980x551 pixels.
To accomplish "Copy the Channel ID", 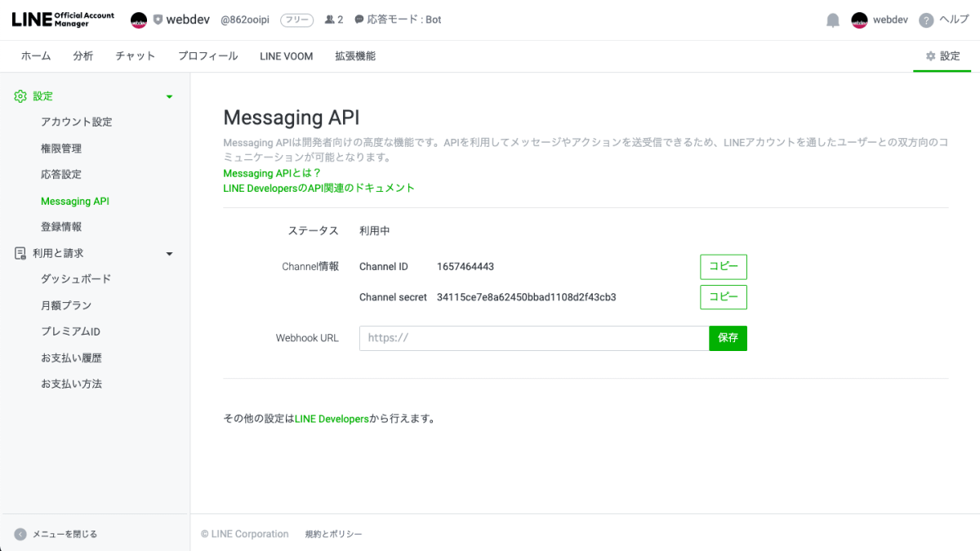I will 724,267.
